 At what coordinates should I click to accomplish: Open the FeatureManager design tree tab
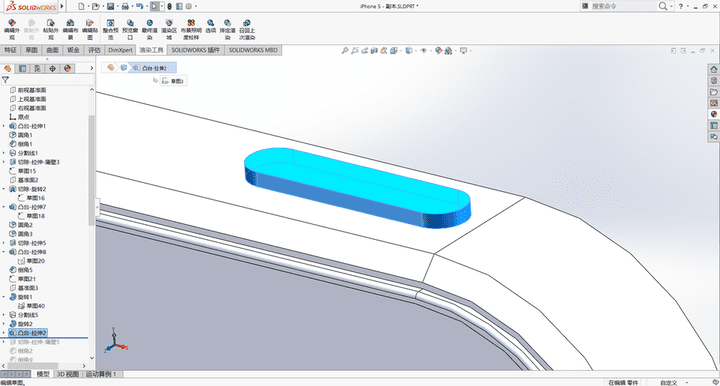click(x=7, y=68)
